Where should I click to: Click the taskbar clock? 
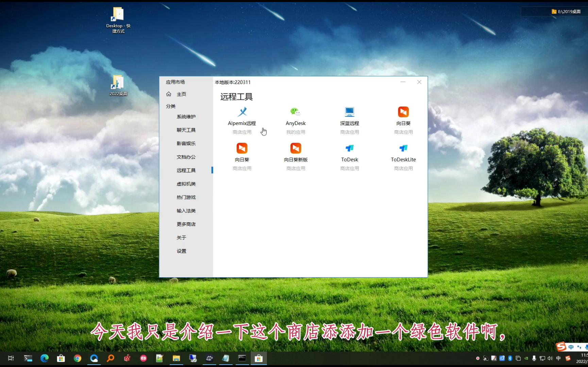(582, 358)
